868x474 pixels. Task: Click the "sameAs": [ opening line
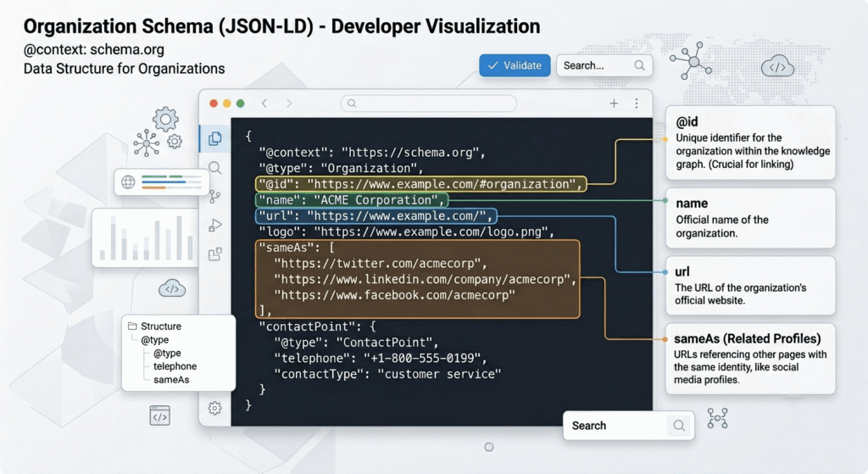click(297, 248)
